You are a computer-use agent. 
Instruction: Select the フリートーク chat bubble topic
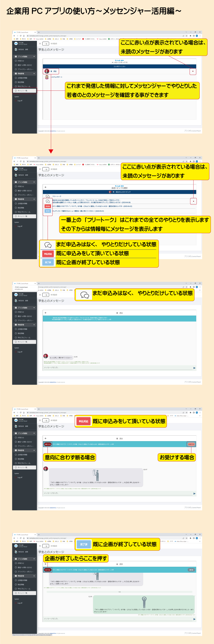(x=48, y=196)
